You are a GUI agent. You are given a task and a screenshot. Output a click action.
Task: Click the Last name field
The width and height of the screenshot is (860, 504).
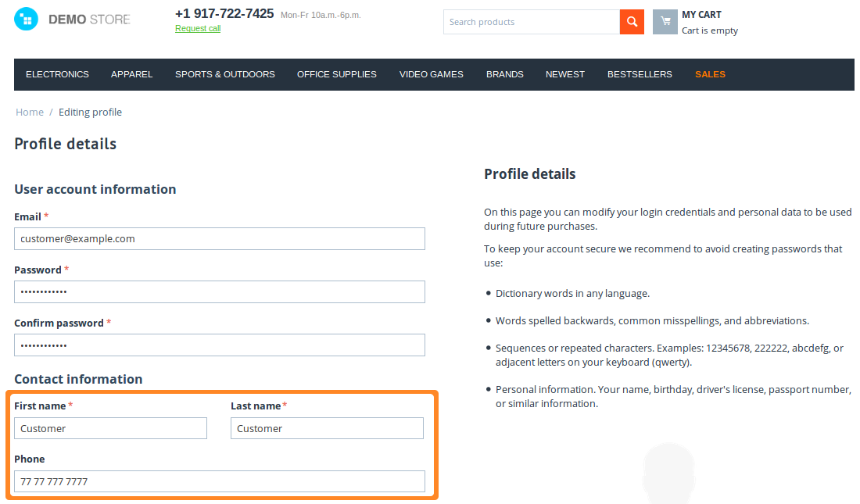pos(327,428)
